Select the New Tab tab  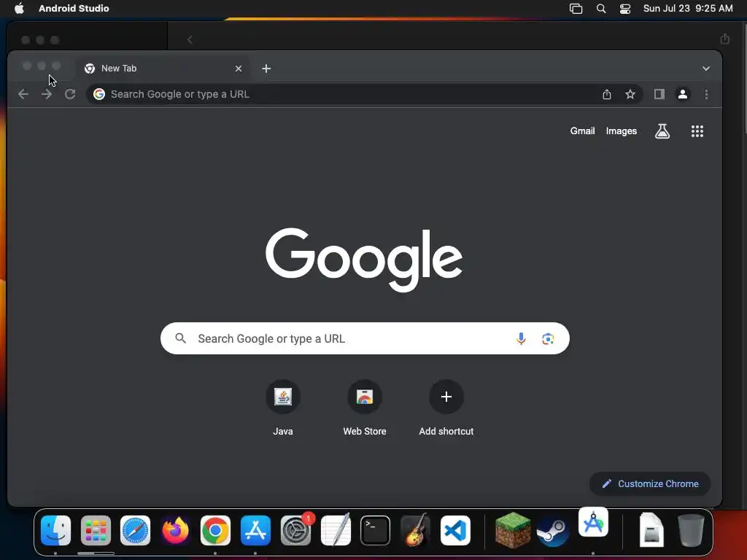coord(162,69)
